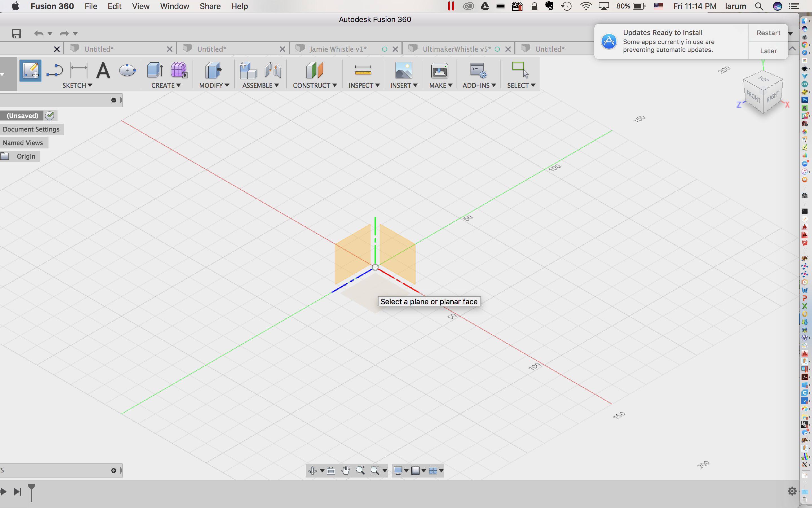This screenshot has height=508, width=812.
Task: Open the ASSEMBLE dropdown menu
Action: [261, 85]
